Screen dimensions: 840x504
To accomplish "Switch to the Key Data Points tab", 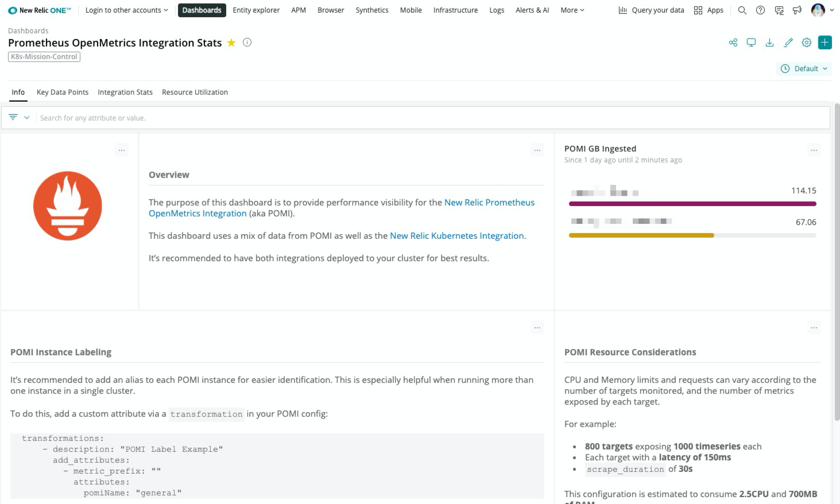I will click(63, 92).
